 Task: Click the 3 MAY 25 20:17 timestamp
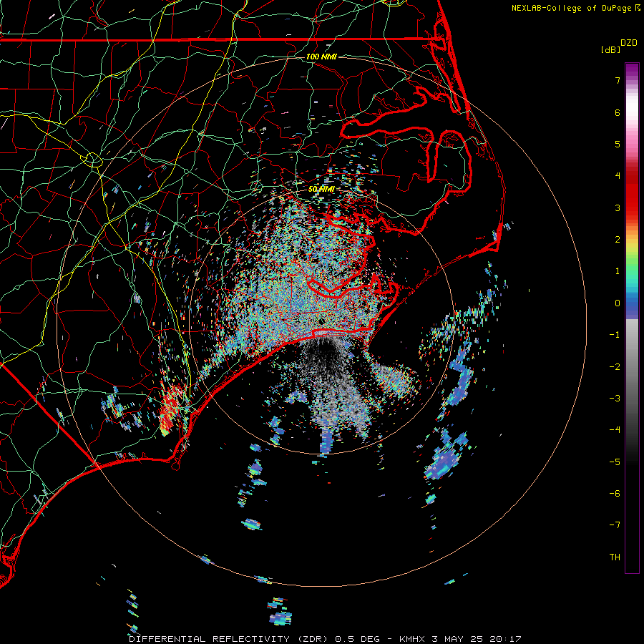[x=477, y=639]
